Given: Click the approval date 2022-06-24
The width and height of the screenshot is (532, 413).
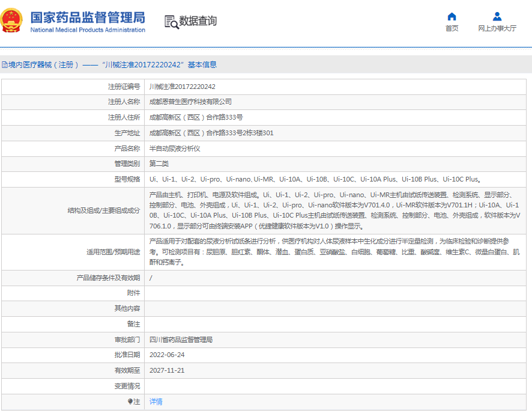Looking at the screenshot, I should pos(166,355).
